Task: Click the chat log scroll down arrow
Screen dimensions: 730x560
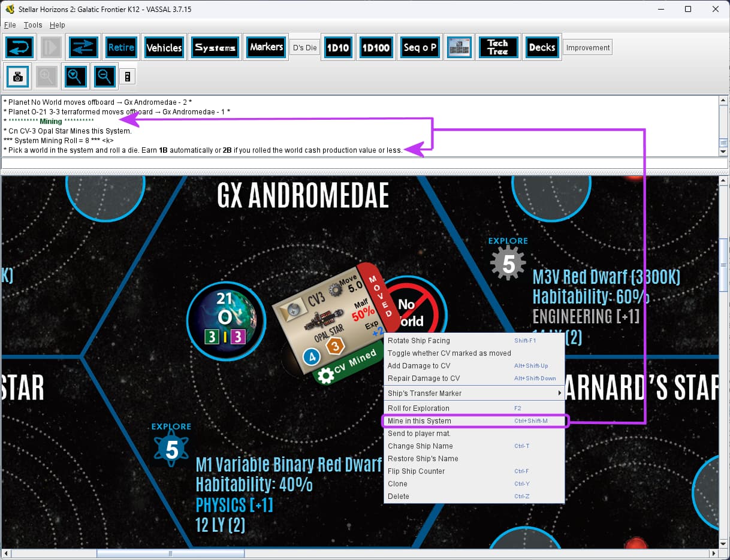Action: [x=723, y=152]
